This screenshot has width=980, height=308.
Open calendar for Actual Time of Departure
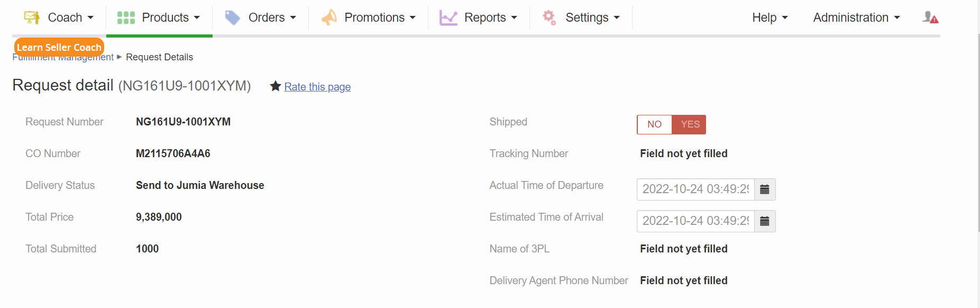pos(765,189)
